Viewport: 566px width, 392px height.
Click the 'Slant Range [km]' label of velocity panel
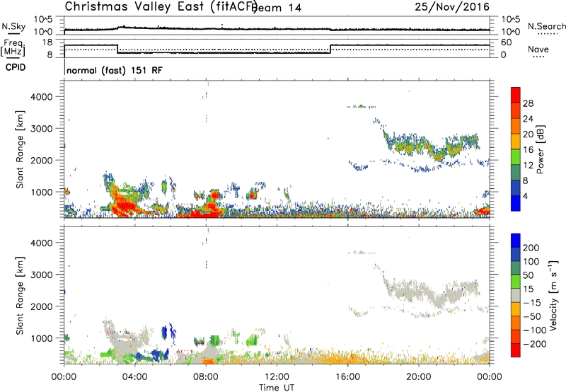click(x=20, y=296)
